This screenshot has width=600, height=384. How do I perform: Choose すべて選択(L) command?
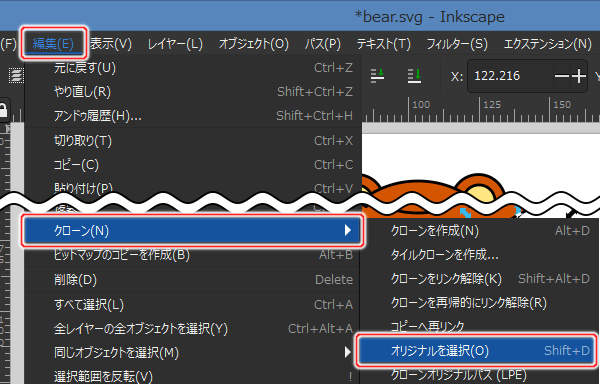click(193, 305)
